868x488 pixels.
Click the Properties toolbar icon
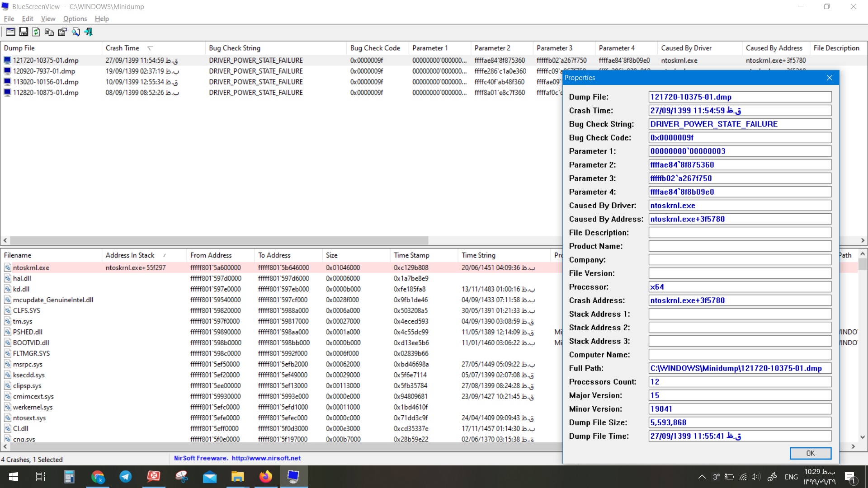(62, 32)
